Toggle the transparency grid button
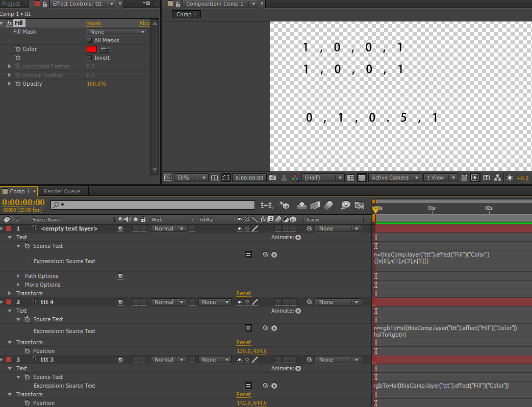The height and width of the screenshot is (407, 532). [x=362, y=178]
